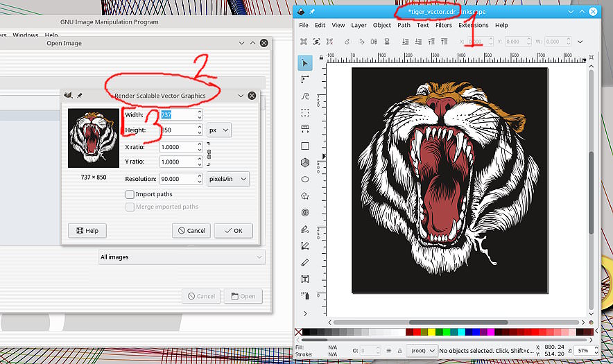613x364 pixels.
Task: Open the Layer menu in Inkscape
Action: (359, 25)
